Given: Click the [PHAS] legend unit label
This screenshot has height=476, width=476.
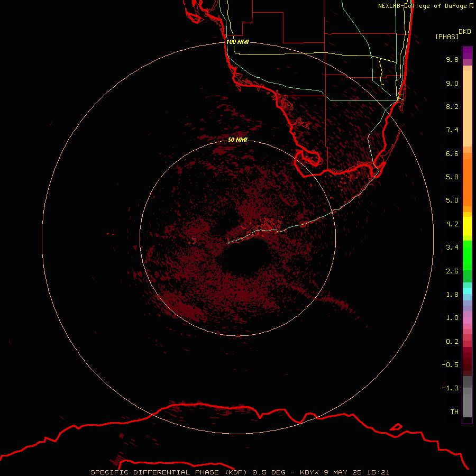Looking at the screenshot, I should (447, 37).
